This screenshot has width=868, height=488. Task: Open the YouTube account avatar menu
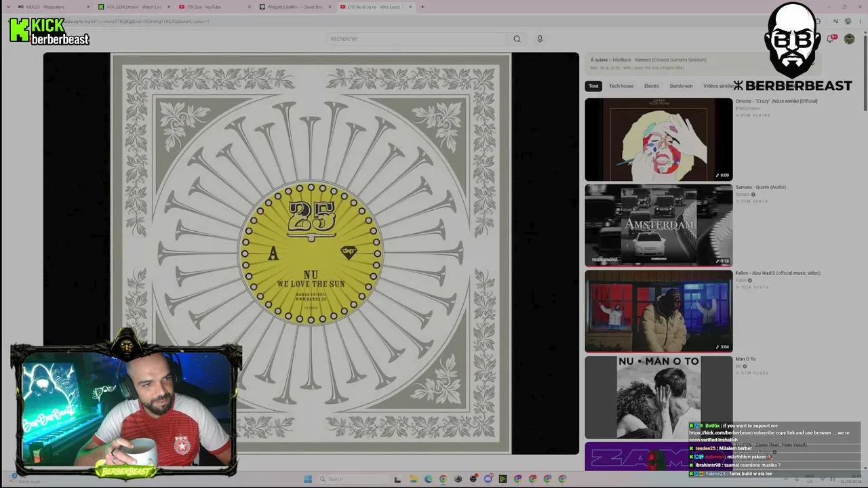click(849, 39)
